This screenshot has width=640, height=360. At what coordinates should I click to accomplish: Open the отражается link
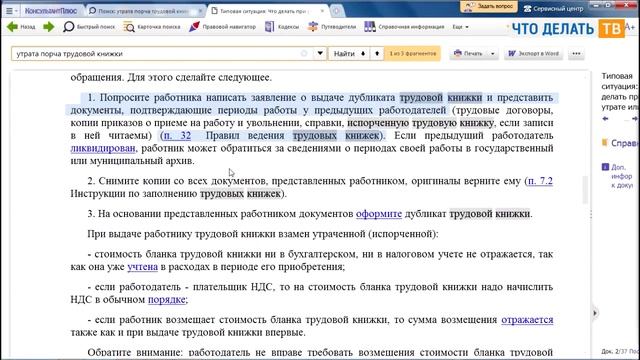pos(527,320)
